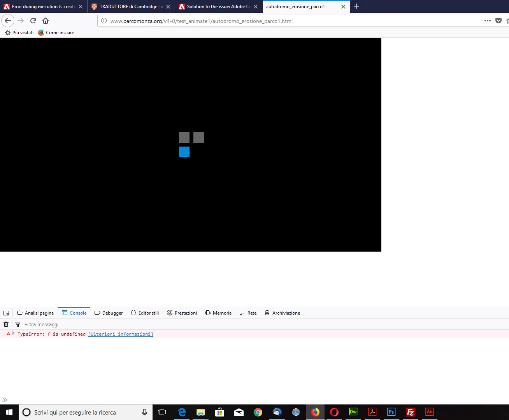Show site information icon in address bar

104,21
